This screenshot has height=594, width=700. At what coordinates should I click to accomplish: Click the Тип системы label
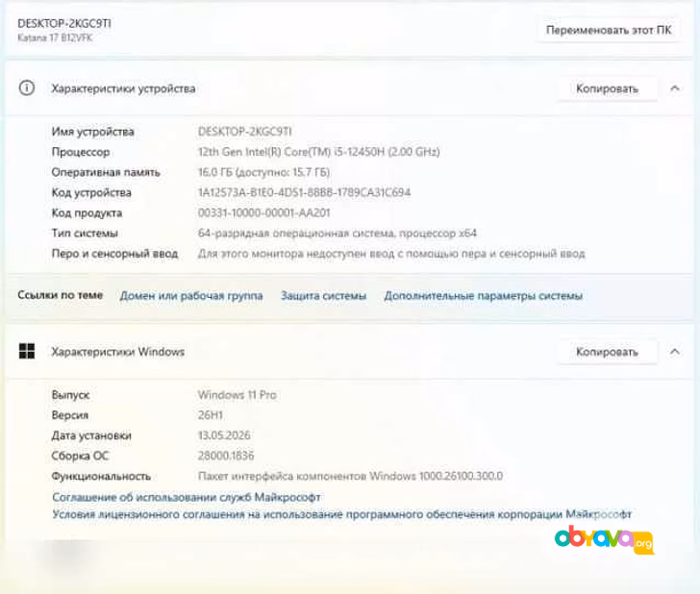pos(85,234)
